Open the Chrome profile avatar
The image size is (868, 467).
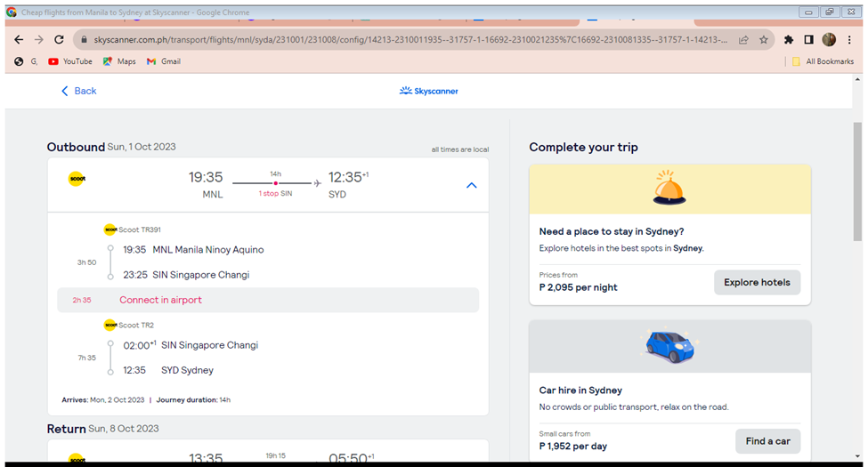[829, 39]
